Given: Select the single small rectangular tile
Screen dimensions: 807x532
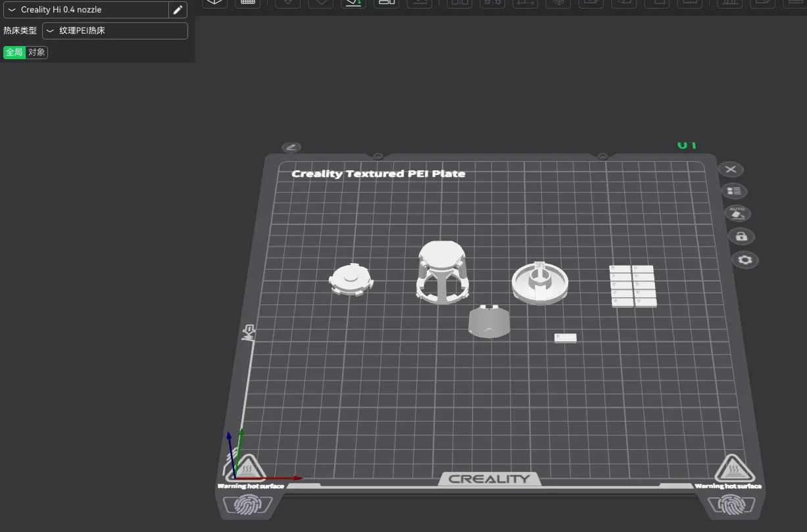Looking at the screenshot, I should [x=566, y=338].
